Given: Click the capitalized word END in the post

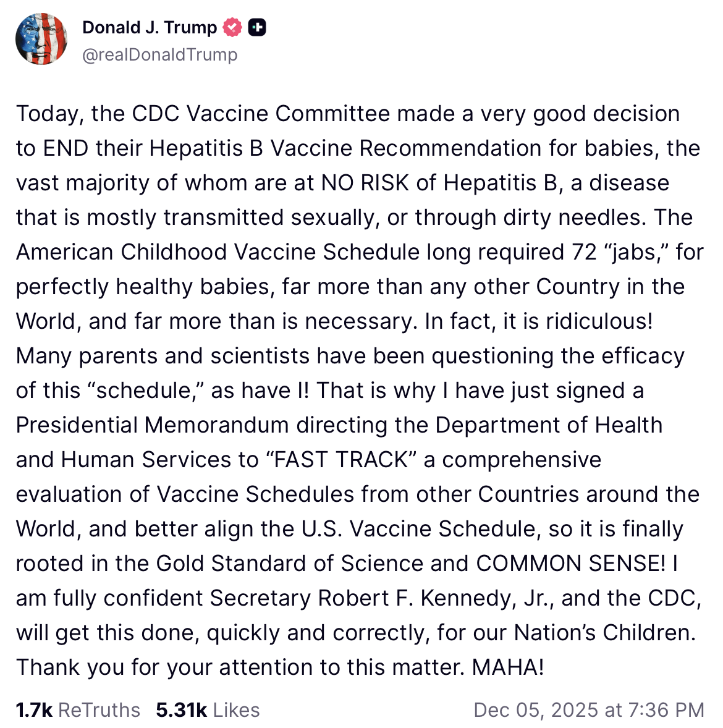Looking at the screenshot, I should (x=66, y=148).
